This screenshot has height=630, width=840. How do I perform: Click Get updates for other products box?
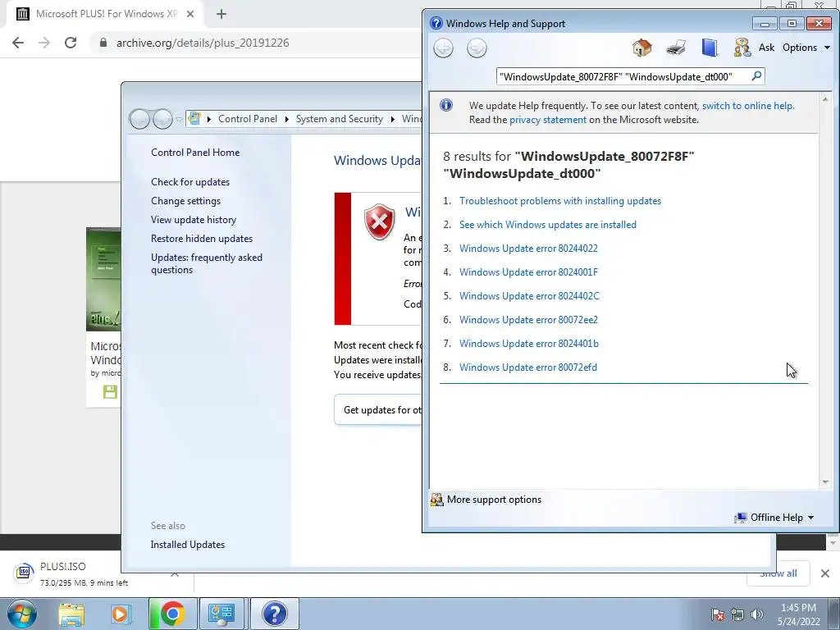(378, 410)
